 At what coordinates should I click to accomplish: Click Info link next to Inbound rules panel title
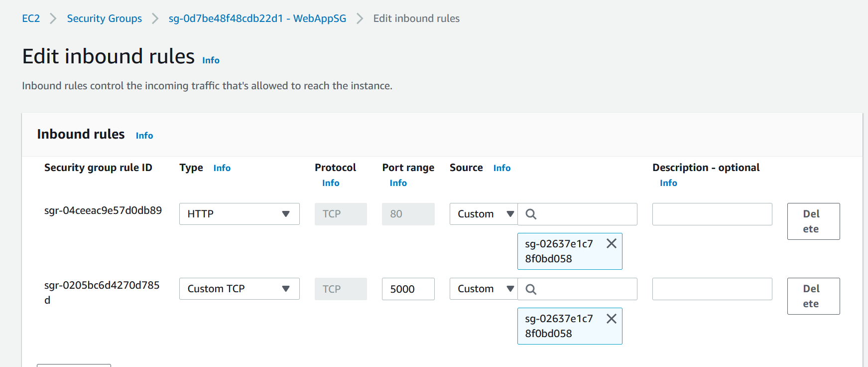144,136
